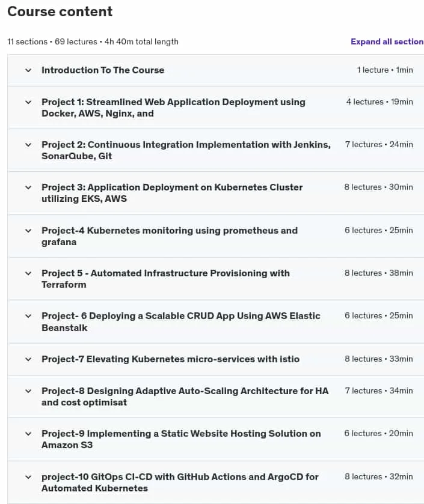Select Project-7 Elevating Kubernetes micro-services title

170,359
